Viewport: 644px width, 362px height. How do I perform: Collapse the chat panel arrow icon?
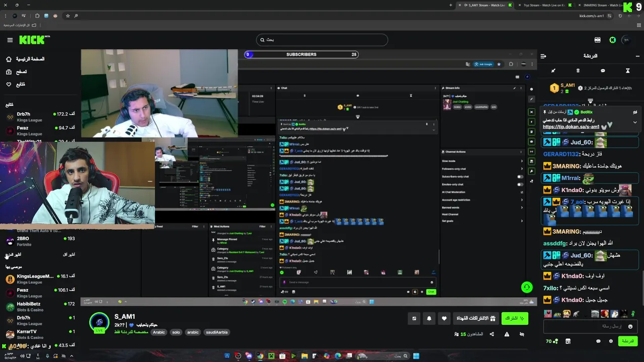543,56
